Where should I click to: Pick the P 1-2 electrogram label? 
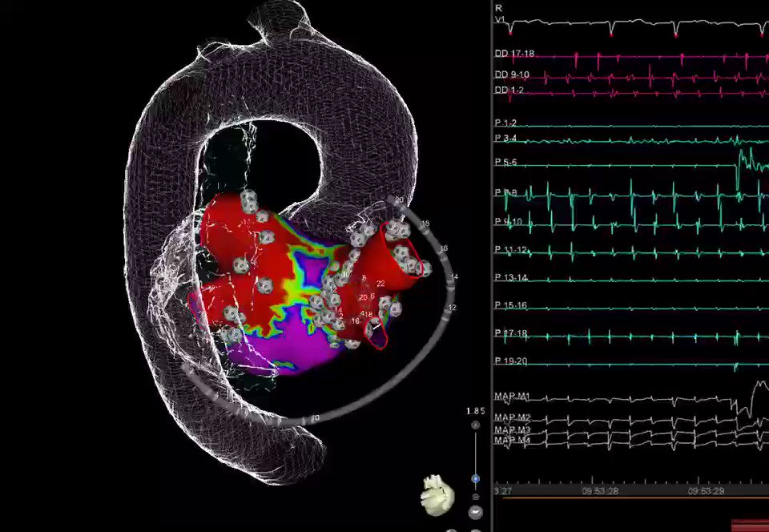[x=505, y=123]
